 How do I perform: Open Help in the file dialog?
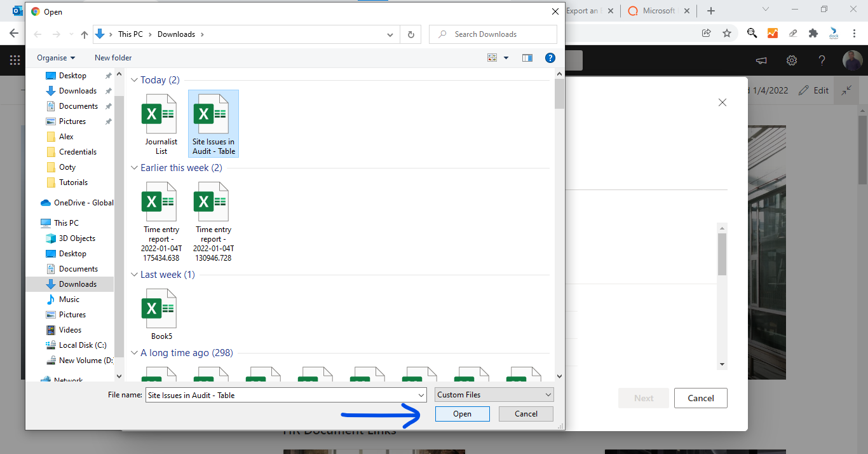(x=550, y=57)
